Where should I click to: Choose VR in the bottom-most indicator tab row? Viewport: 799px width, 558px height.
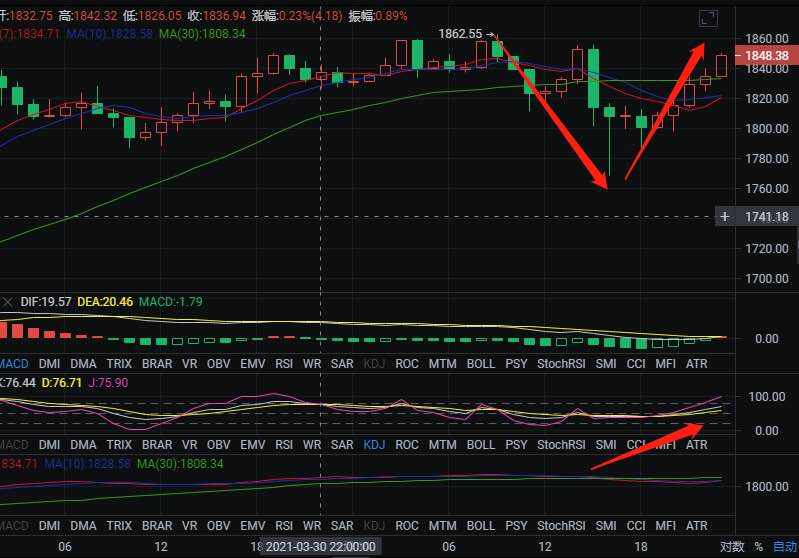click(190, 526)
